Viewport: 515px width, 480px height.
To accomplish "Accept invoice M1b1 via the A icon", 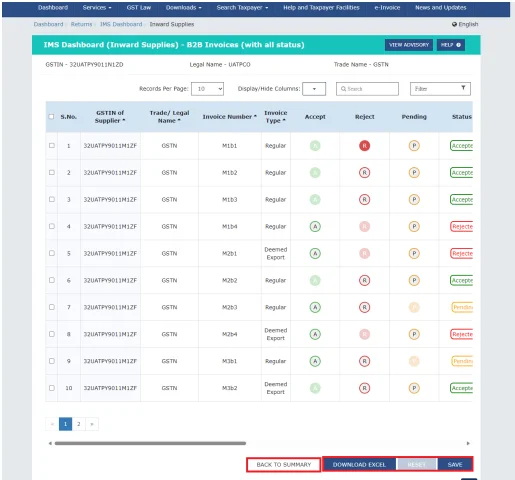I will (x=315, y=146).
